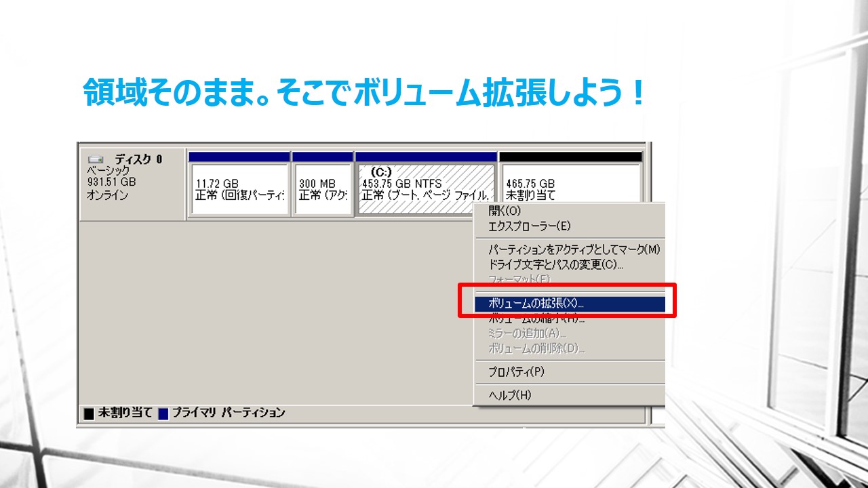
Task: Select the 11.72 GB recovery partition
Action: tap(240, 189)
